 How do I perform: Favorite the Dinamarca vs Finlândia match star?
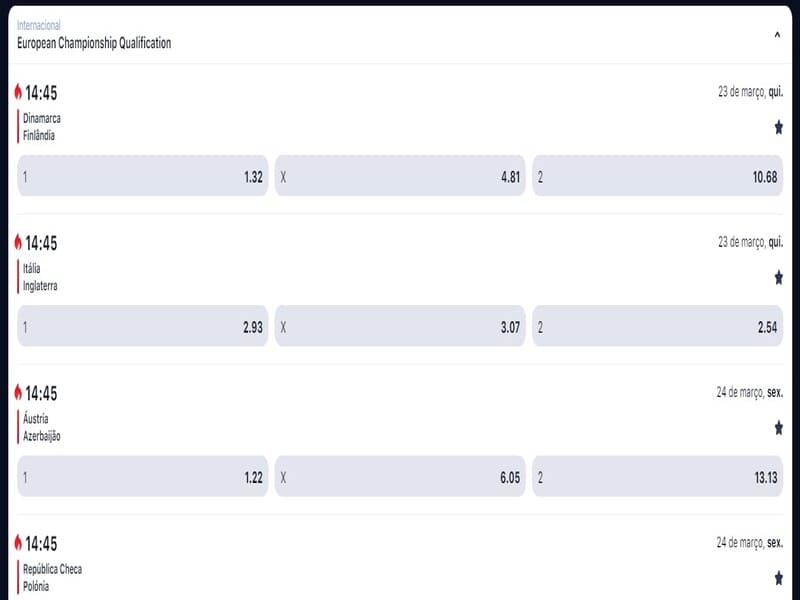pos(778,127)
